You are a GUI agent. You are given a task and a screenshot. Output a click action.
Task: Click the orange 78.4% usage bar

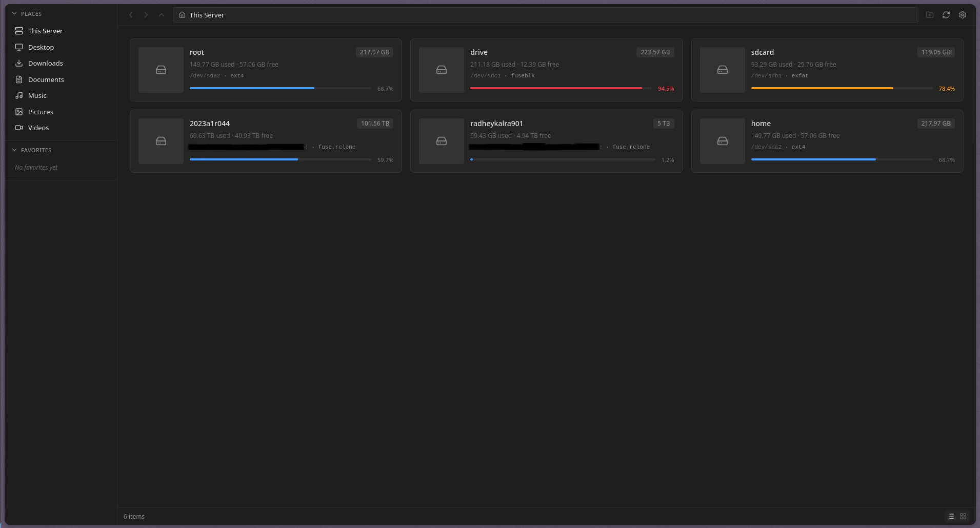tap(842, 88)
